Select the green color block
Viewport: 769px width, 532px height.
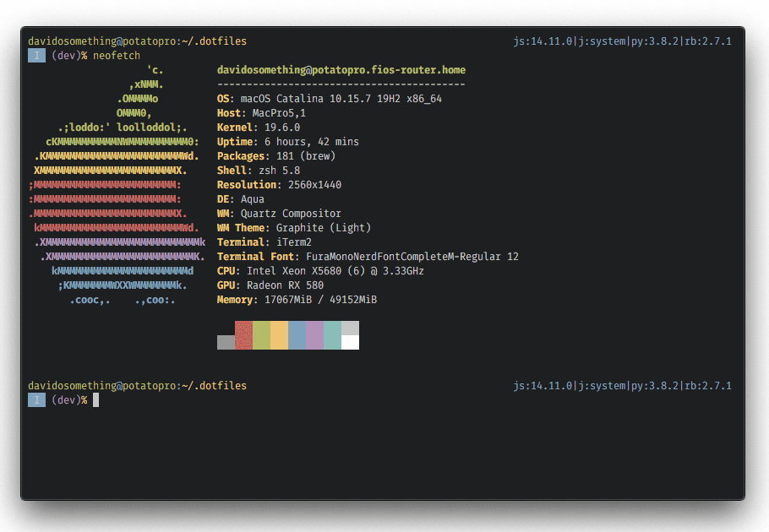point(261,335)
